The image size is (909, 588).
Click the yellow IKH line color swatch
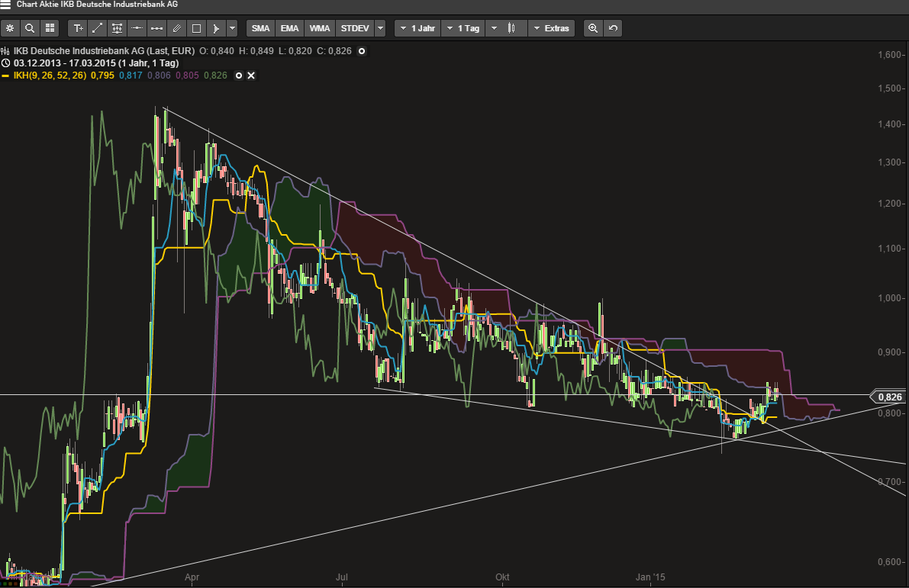click(x=5, y=76)
